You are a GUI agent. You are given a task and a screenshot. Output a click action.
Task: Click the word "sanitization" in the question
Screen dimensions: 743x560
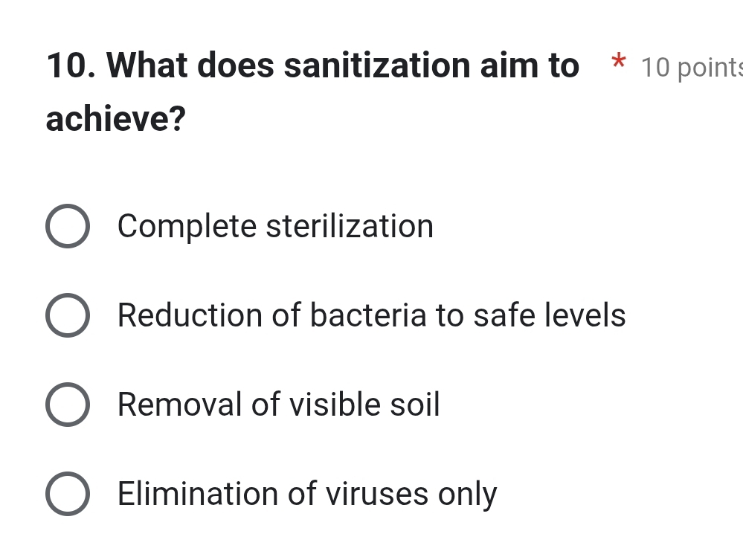point(377,65)
